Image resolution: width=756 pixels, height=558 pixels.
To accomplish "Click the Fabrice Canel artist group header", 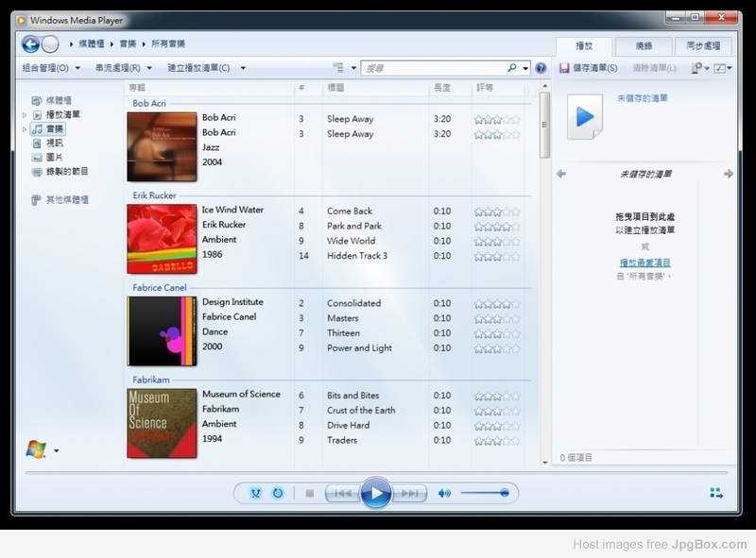I will [160, 288].
